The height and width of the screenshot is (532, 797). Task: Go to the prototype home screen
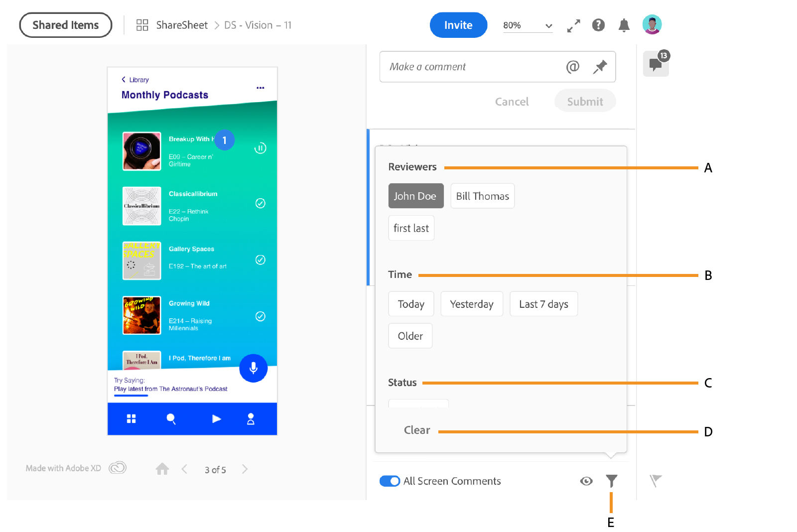(x=162, y=469)
